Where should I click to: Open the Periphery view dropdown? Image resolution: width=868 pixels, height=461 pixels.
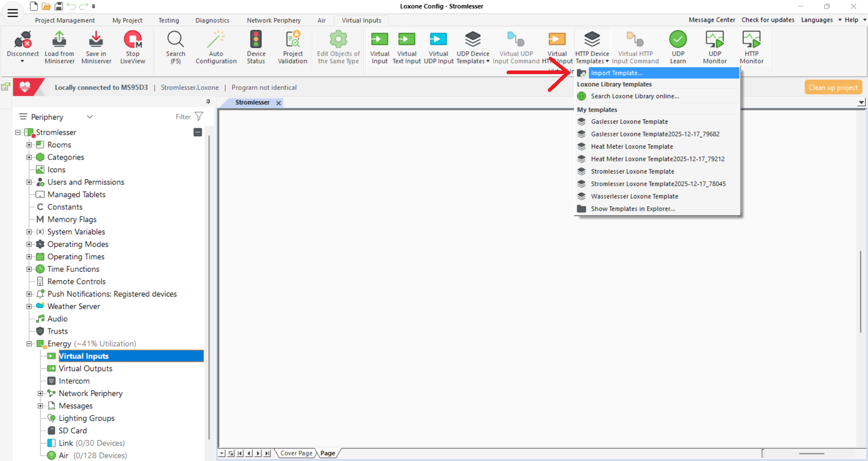point(90,117)
